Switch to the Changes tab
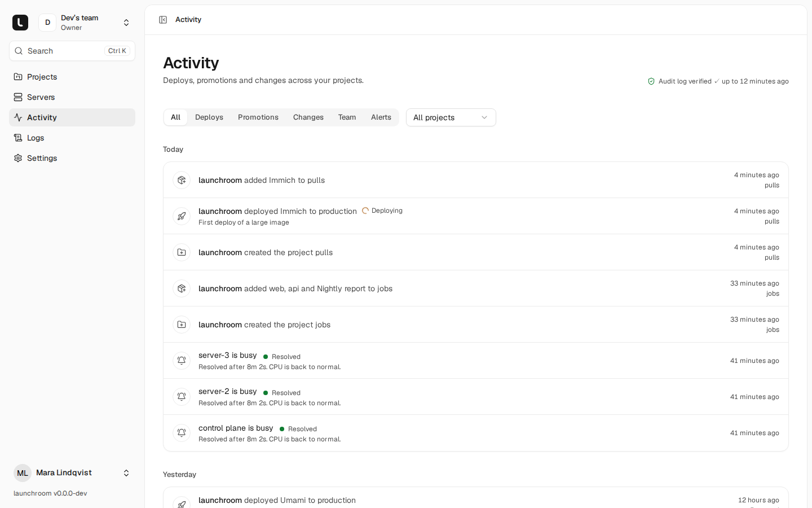812x508 pixels. coord(308,117)
